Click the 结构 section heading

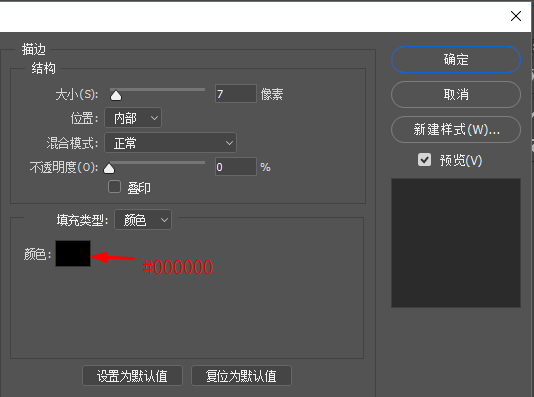click(43, 68)
